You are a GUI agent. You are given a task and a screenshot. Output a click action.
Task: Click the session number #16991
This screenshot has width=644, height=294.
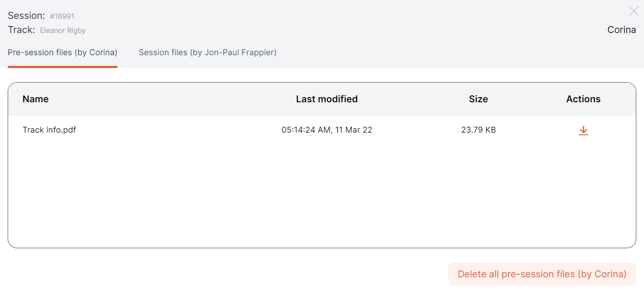pos(62,16)
